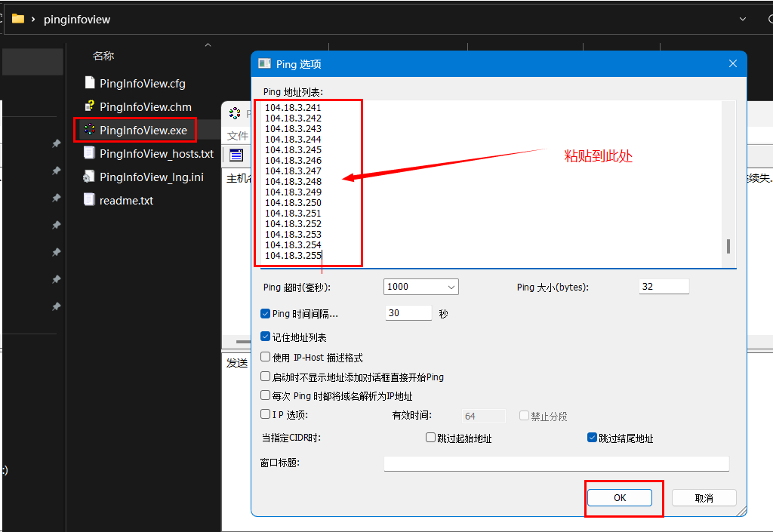Viewport: 773px width, 532px height.
Task: Click the folder icon in Explorer address bar
Action: (x=18, y=19)
